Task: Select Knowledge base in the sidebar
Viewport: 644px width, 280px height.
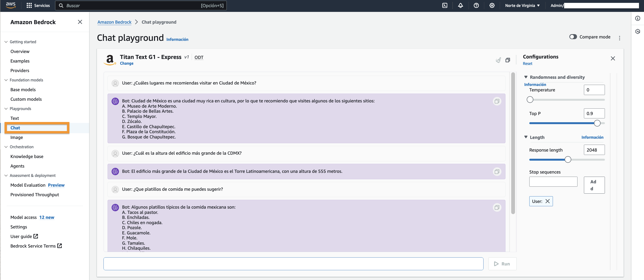Action: click(x=27, y=156)
